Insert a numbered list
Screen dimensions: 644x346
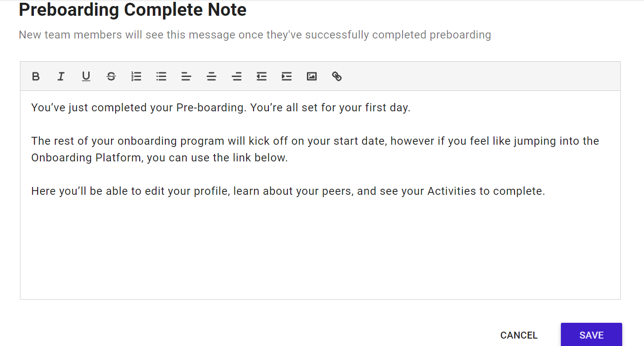coord(136,77)
